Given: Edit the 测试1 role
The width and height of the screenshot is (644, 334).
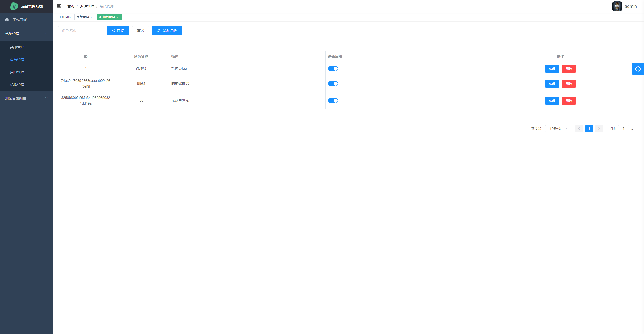Looking at the screenshot, I should [552, 84].
